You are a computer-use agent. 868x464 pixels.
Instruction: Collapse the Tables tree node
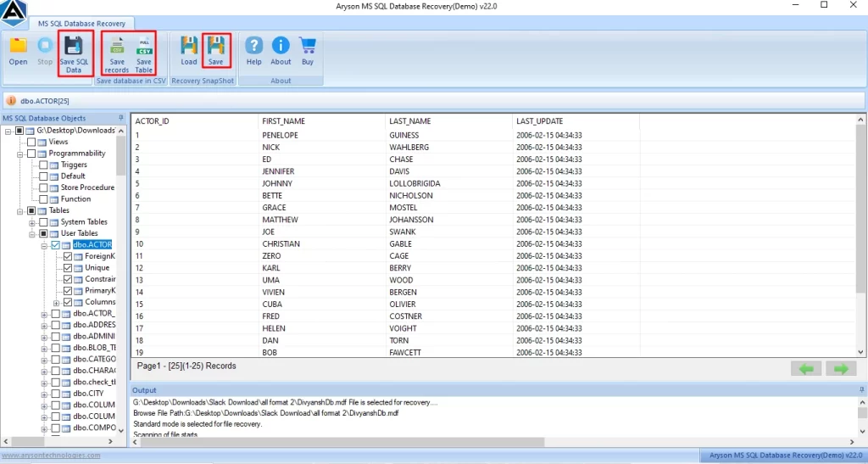click(x=20, y=210)
